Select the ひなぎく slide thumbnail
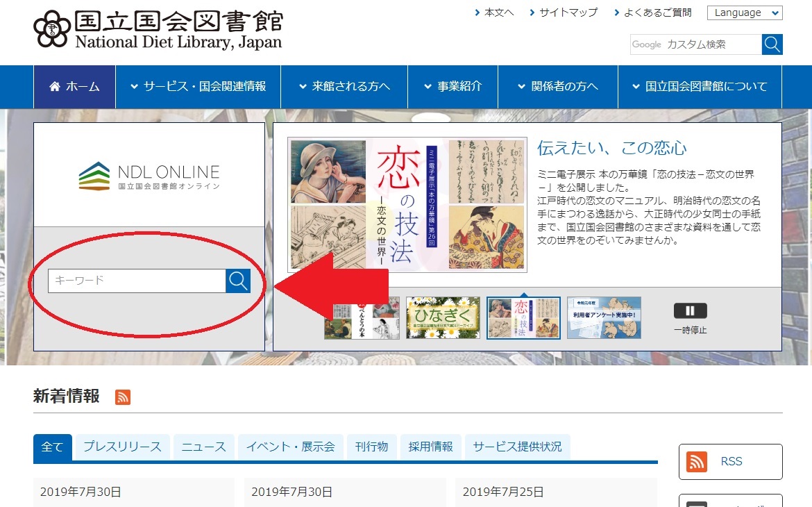 coord(443,318)
